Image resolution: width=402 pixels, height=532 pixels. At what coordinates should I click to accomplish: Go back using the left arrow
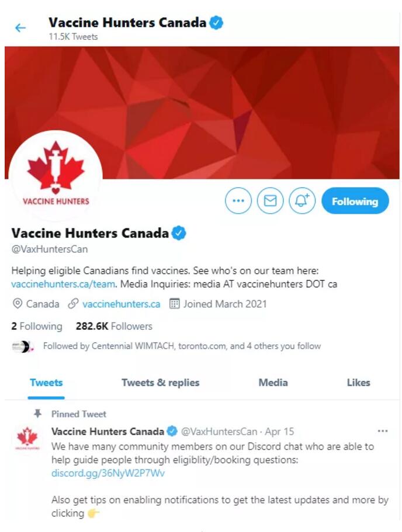(20, 28)
